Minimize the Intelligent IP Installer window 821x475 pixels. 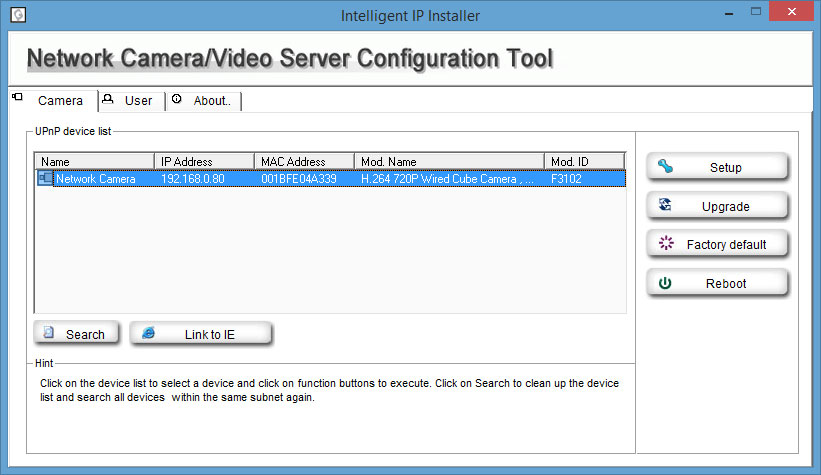click(729, 13)
